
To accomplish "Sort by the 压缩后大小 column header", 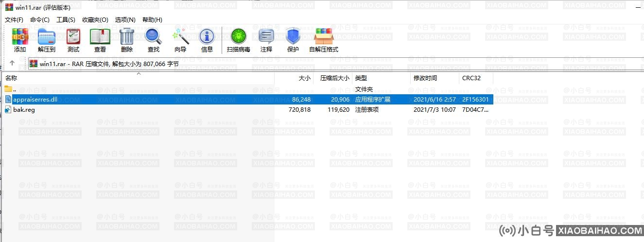I will point(333,78).
